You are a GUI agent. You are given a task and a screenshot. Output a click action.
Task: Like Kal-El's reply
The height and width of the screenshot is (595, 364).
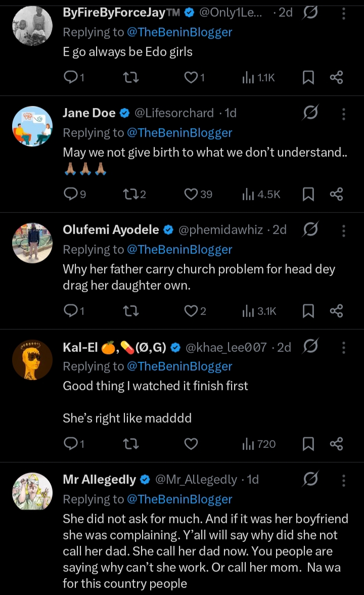tap(191, 444)
